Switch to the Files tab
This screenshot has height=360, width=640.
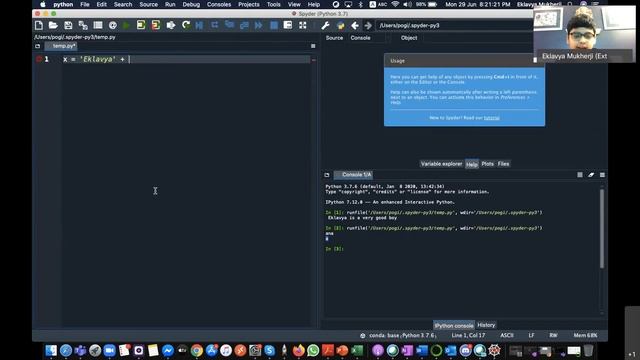503,164
